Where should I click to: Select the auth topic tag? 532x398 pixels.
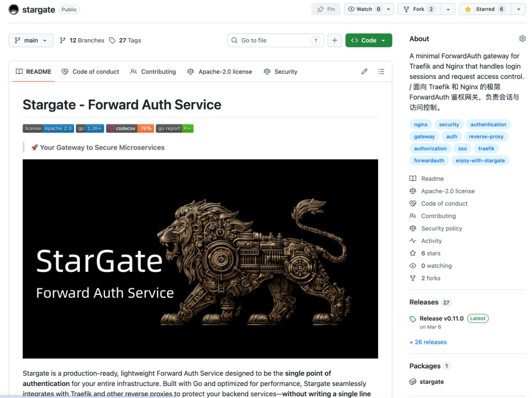[x=452, y=137]
